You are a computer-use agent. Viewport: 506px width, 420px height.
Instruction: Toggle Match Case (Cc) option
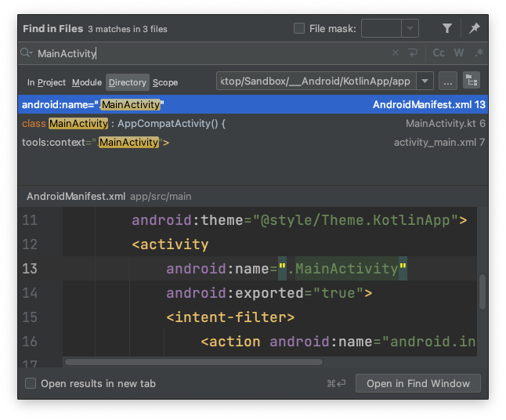click(x=439, y=52)
